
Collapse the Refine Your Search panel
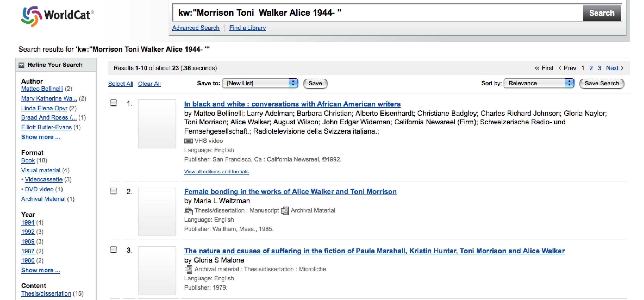click(22, 65)
